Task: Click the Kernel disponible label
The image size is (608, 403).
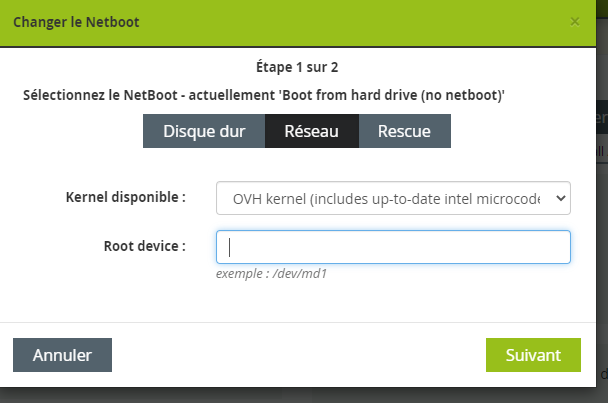Action: click(126, 197)
